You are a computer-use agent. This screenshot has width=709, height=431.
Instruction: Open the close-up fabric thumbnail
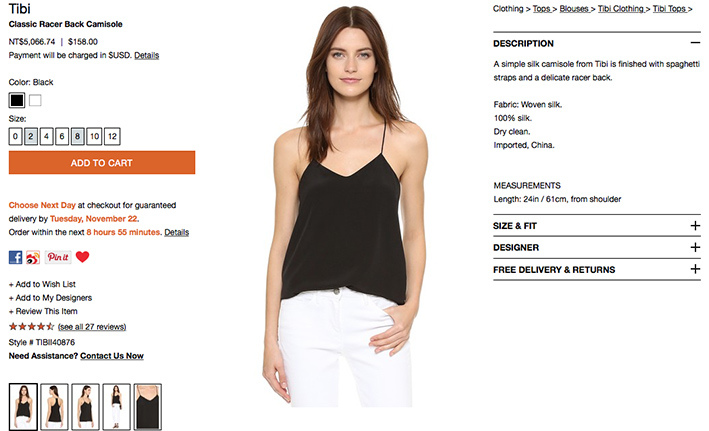click(147, 406)
